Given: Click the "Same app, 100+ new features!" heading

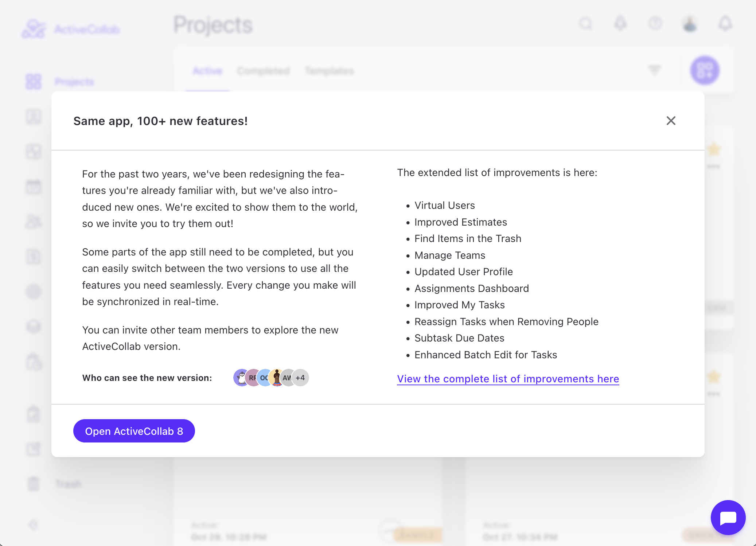Looking at the screenshot, I should click(161, 121).
